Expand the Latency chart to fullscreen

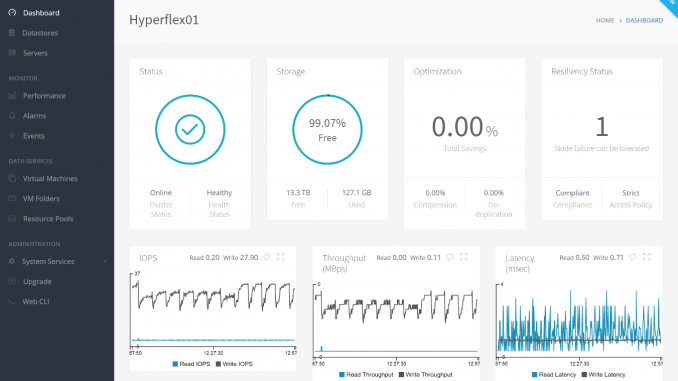(647, 257)
